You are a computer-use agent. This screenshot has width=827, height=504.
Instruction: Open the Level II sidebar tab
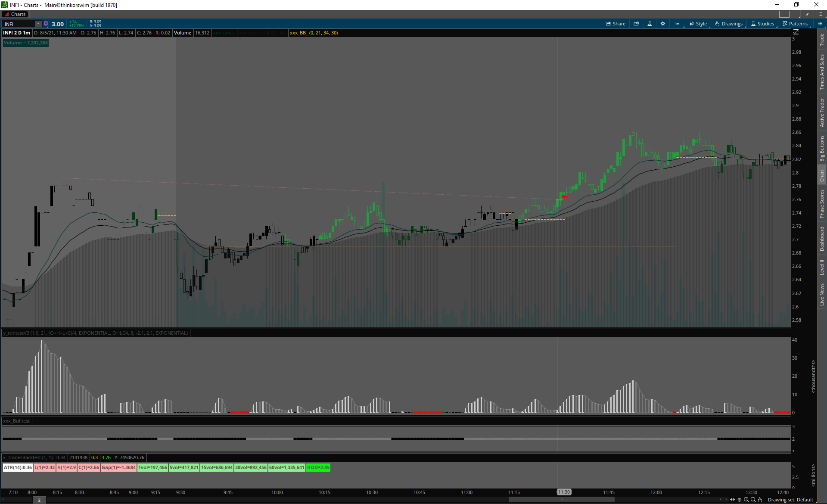click(822, 267)
